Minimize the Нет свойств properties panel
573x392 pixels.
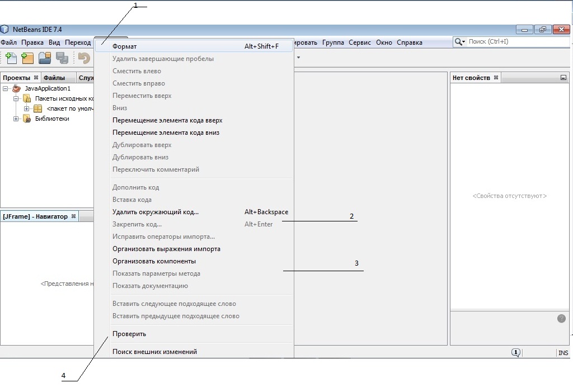point(563,78)
